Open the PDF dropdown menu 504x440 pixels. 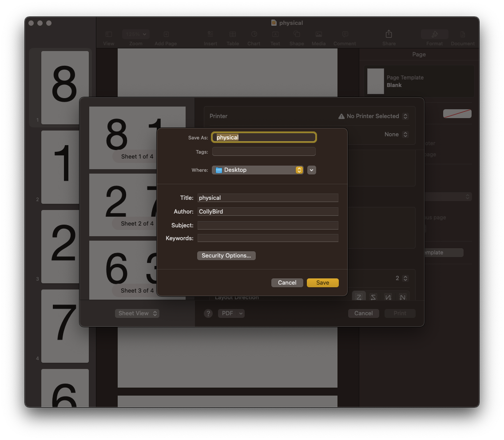pos(231,313)
